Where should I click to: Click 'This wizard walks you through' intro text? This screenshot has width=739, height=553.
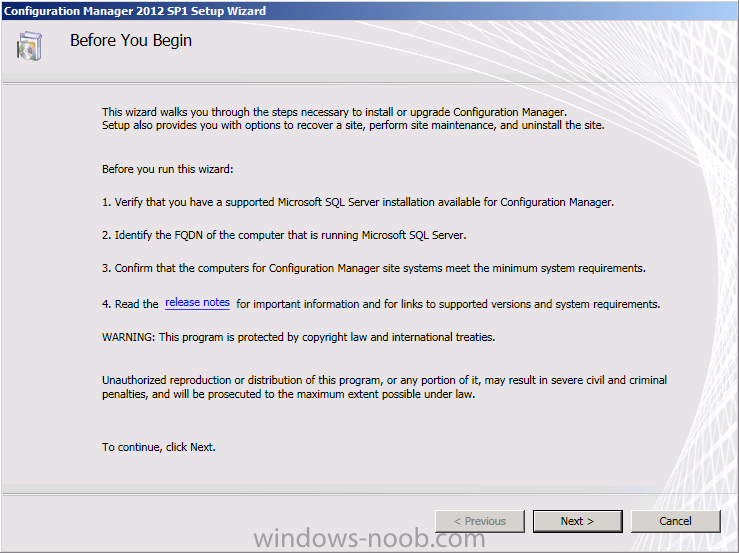click(x=353, y=119)
